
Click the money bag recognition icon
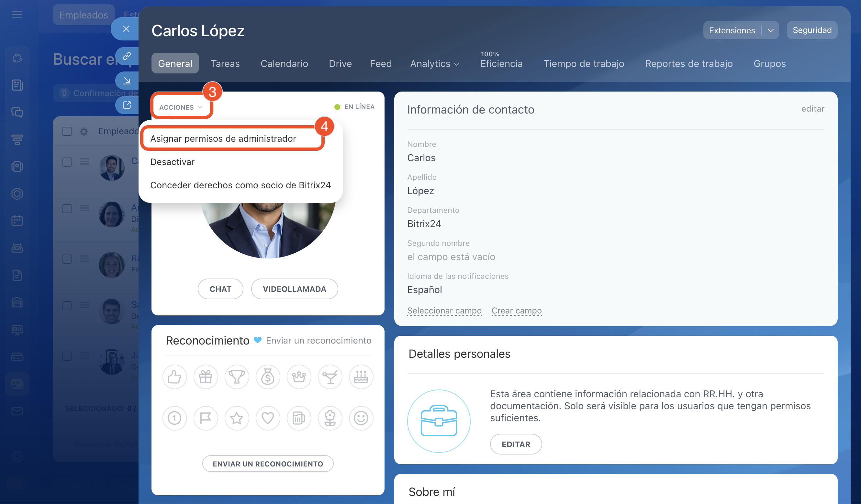(268, 377)
